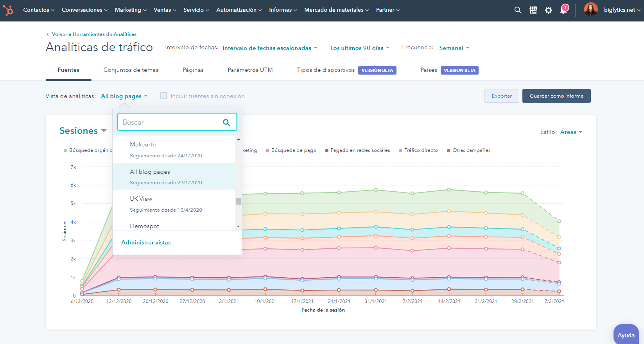Click Volver a Herramientas de Analíticas link
Screen dimensions: 644x344
click(94, 34)
